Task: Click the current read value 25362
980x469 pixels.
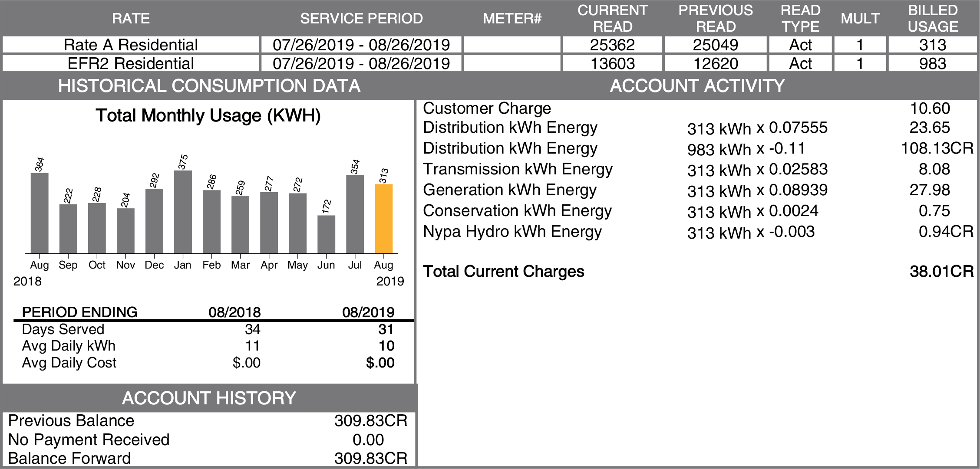Action: click(x=612, y=45)
